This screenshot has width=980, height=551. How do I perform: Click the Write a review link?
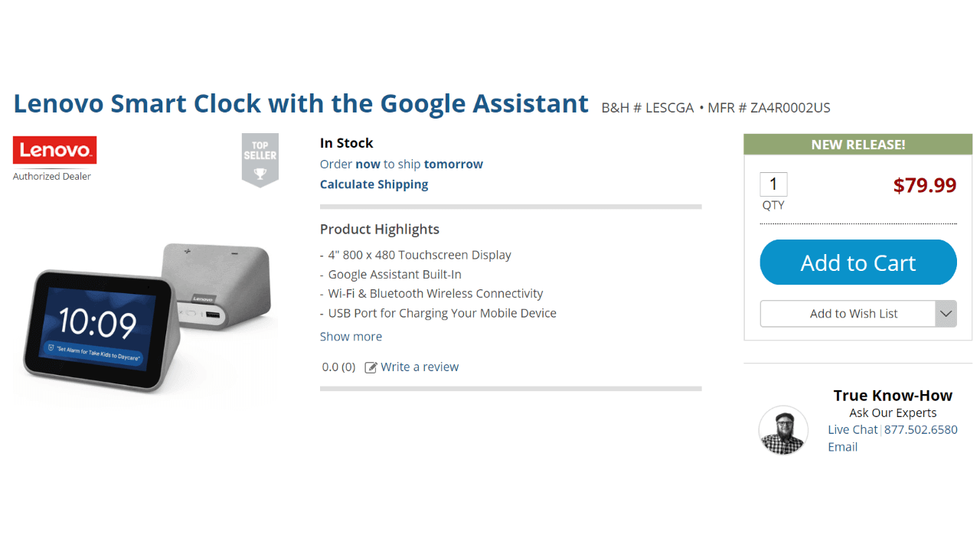[420, 367]
